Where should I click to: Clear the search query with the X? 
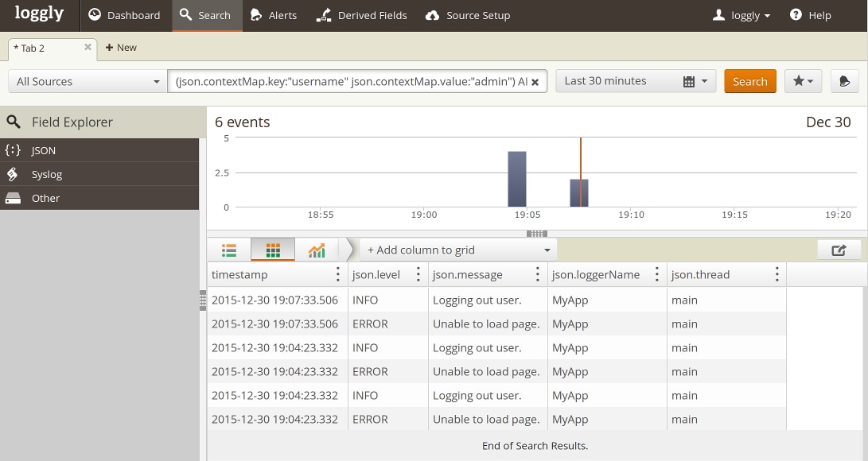(x=535, y=82)
